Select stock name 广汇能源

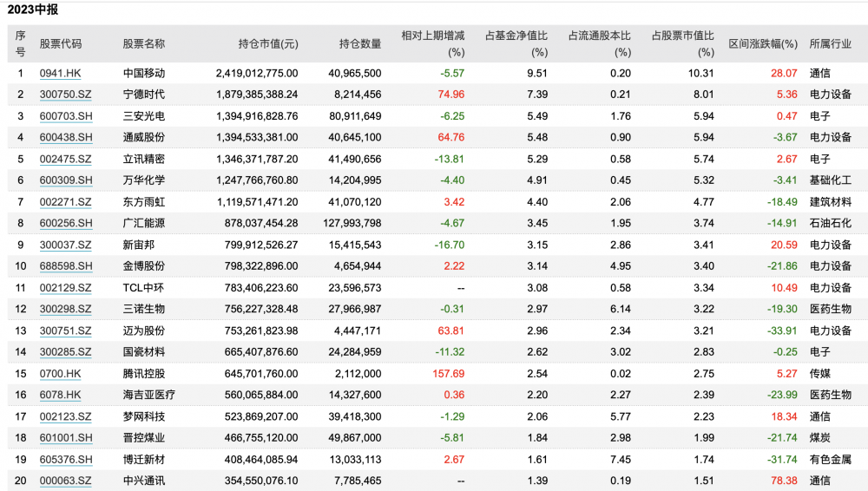tap(144, 223)
